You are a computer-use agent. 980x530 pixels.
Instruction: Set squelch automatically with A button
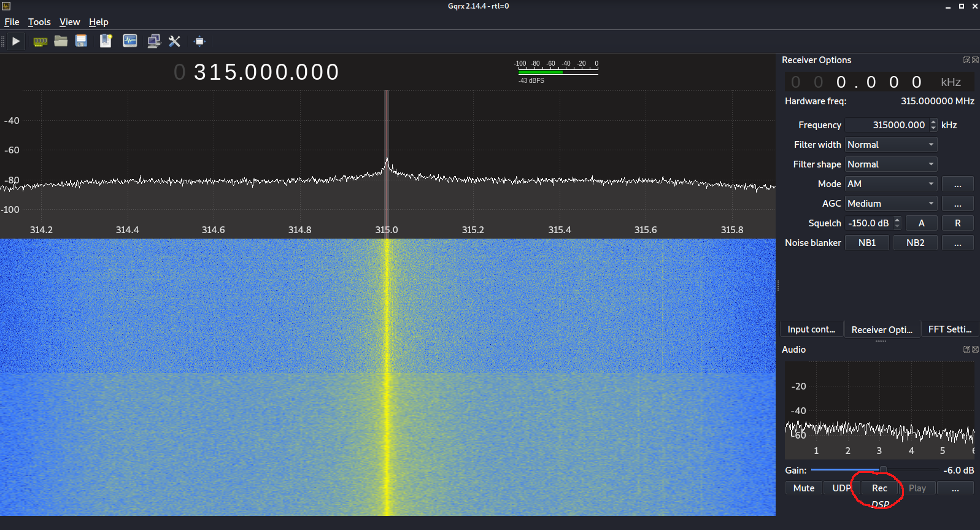(922, 223)
